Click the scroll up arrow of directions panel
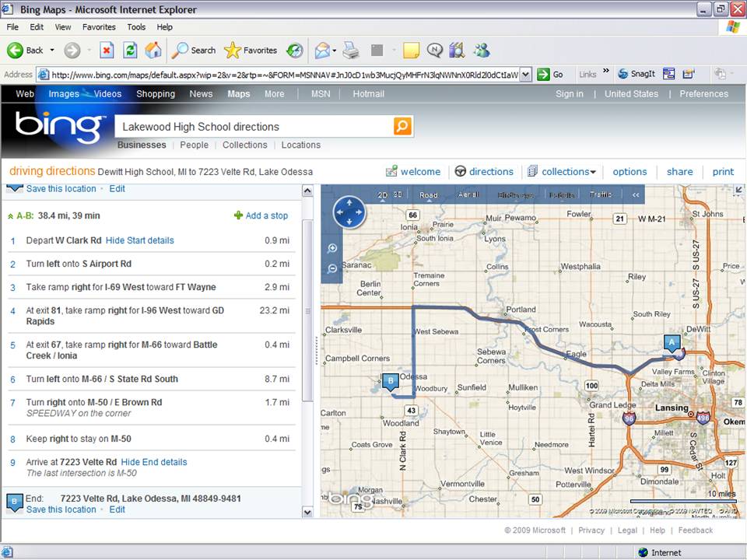The width and height of the screenshot is (747, 560). tap(308, 191)
